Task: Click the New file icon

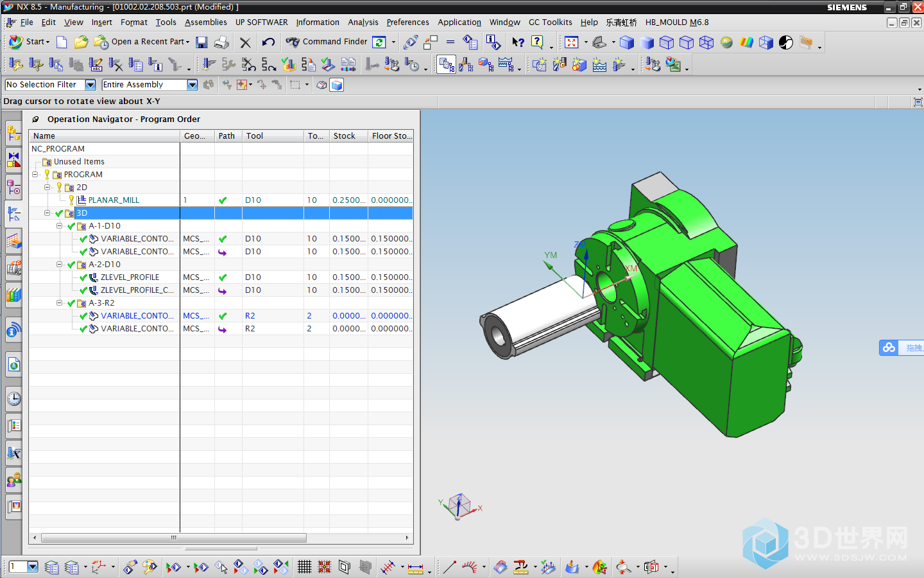Action: pyautogui.click(x=62, y=42)
